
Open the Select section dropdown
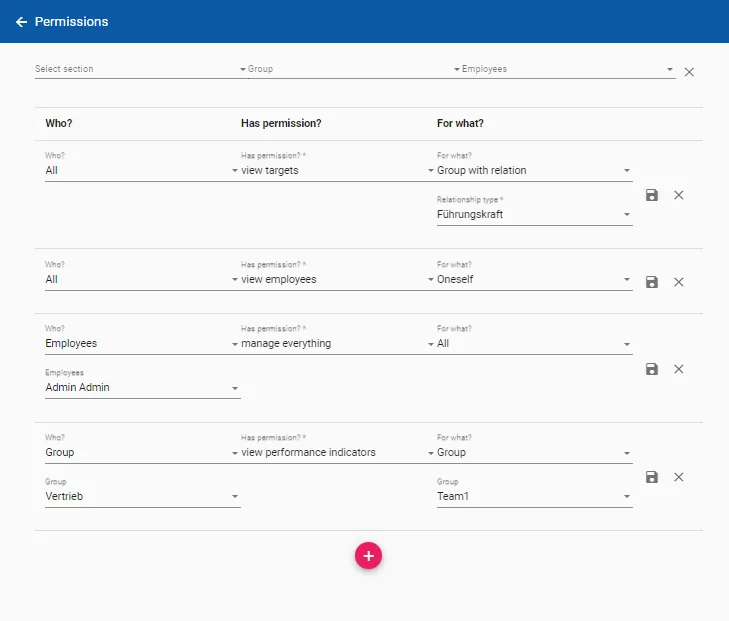click(x=141, y=69)
